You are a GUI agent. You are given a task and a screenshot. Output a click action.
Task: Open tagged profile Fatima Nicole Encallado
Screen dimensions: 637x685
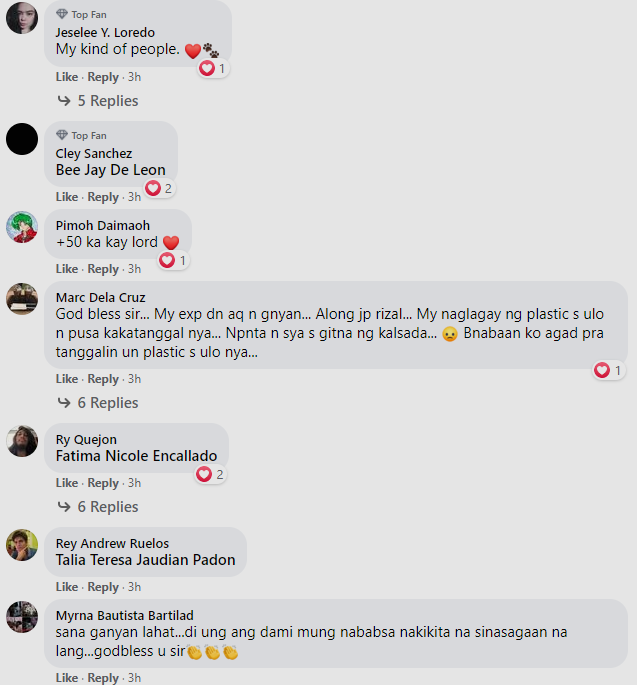tap(136, 456)
